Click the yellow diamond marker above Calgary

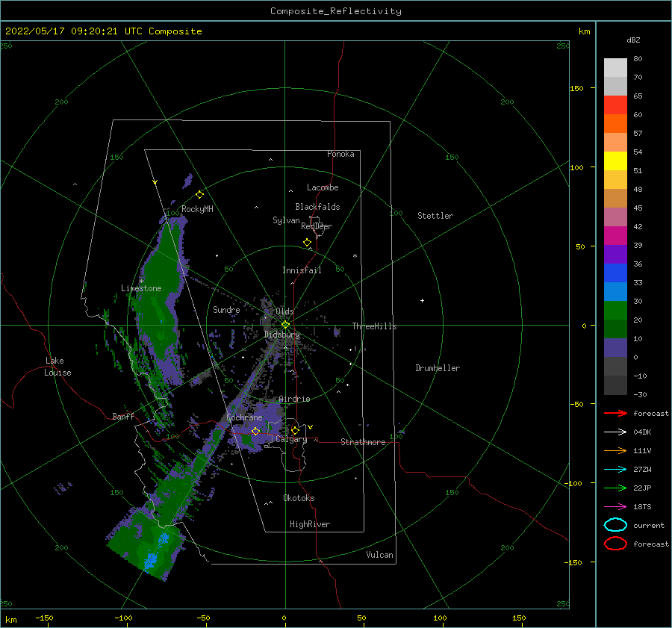coord(295,430)
